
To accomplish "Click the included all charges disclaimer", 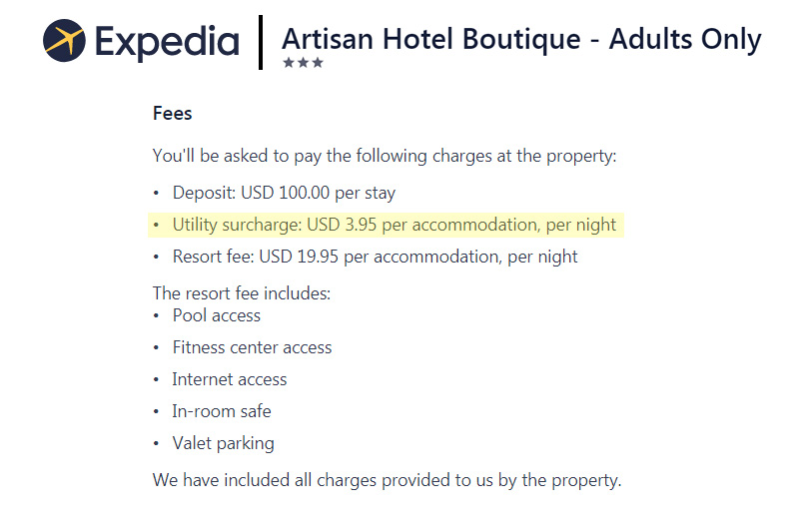I will (388, 480).
